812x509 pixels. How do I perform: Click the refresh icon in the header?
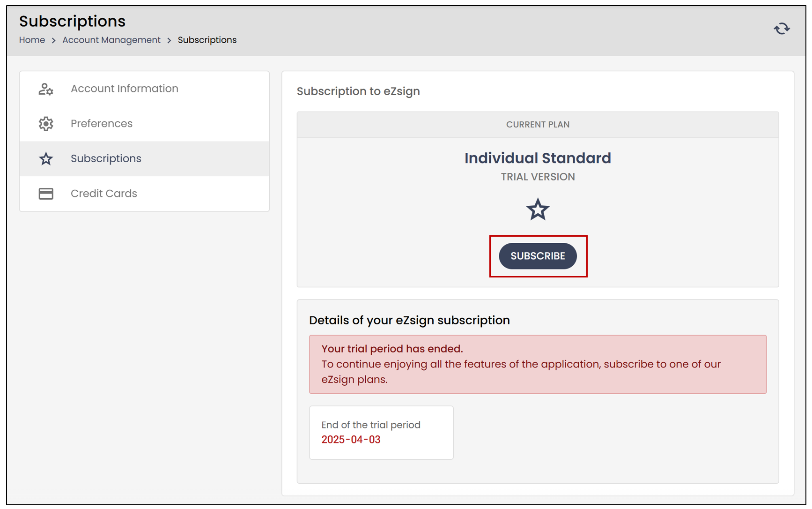782,29
